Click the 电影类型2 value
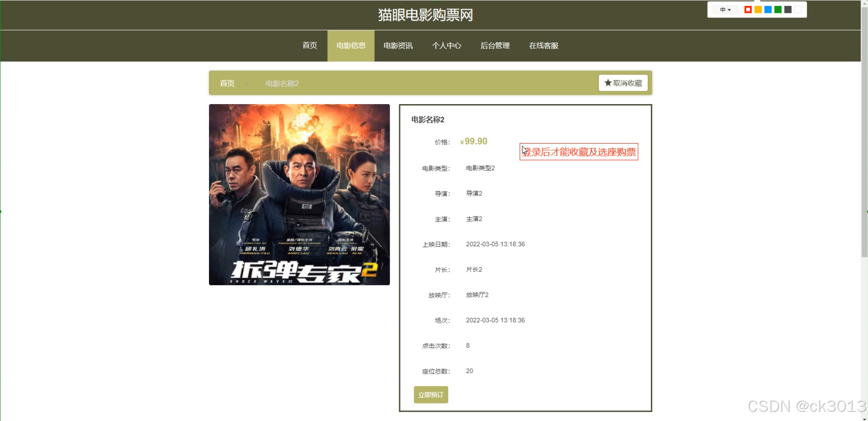 (x=480, y=168)
